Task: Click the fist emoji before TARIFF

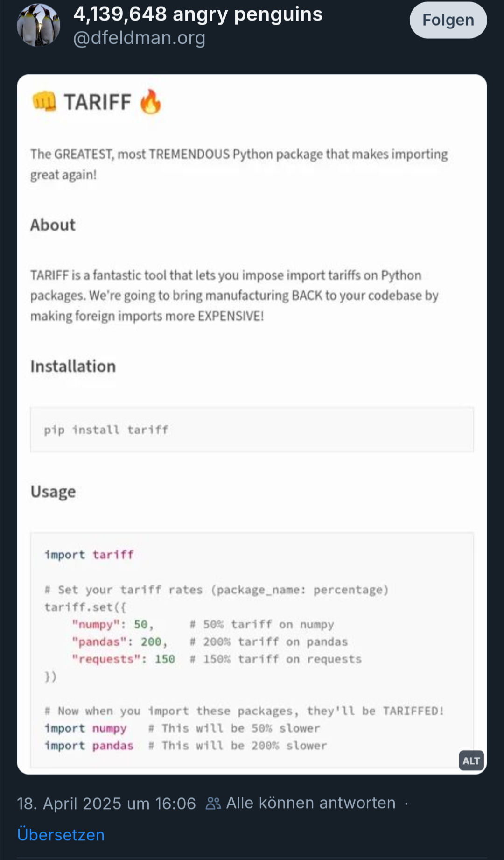Action: pos(44,101)
